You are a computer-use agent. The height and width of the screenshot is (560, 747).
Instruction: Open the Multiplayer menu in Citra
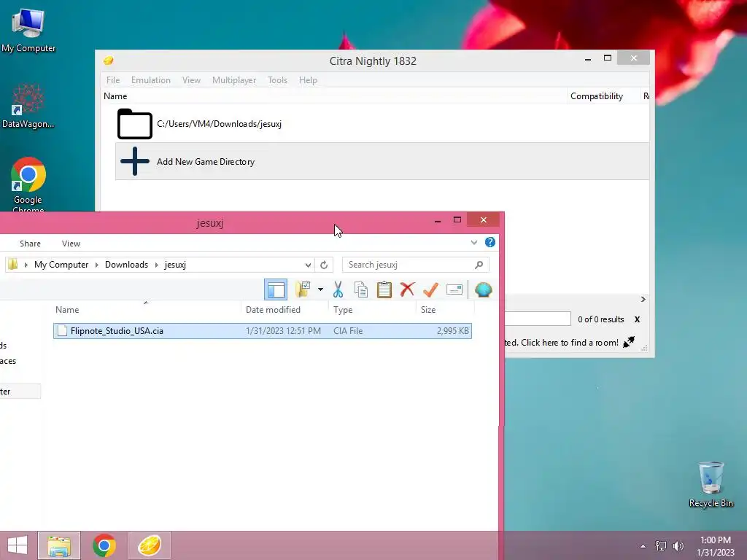234,80
